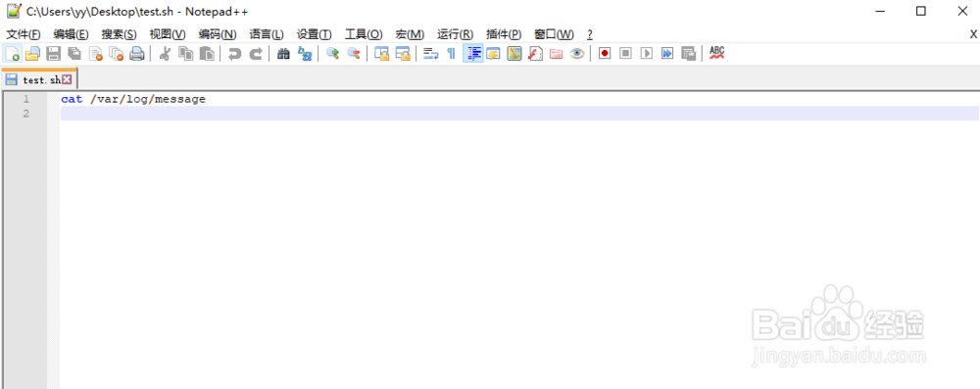Toggle synchronized vertical scrolling icon

(382, 54)
